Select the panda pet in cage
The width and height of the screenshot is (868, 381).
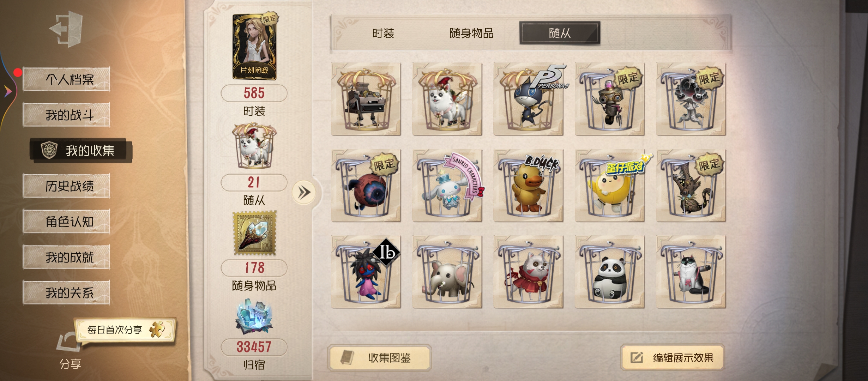click(610, 272)
